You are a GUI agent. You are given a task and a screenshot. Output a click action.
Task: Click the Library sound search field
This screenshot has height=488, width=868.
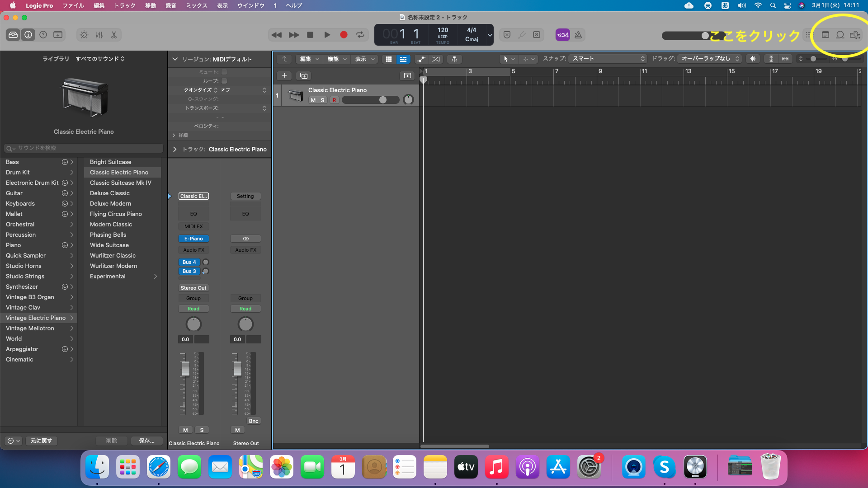(84, 148)
